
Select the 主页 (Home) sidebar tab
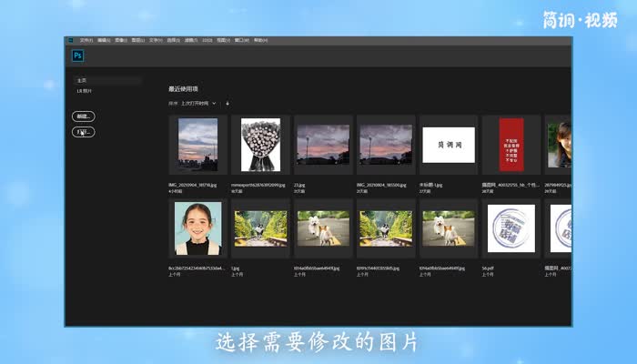tap(82, 81)
